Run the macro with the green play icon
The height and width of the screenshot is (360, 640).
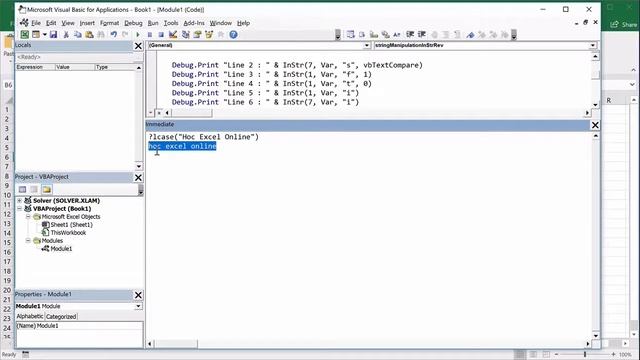tap(138, 35)
